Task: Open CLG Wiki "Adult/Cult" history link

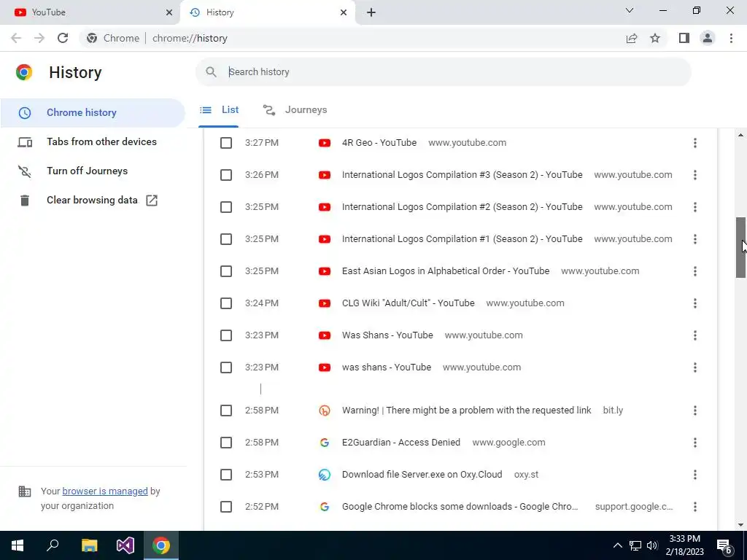Action: coord(409,303)
